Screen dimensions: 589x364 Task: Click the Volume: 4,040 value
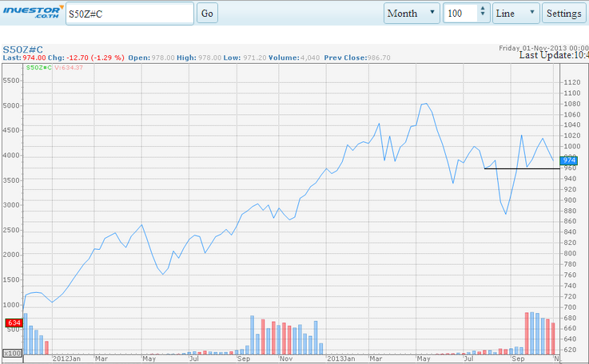(x=310, y=57)
